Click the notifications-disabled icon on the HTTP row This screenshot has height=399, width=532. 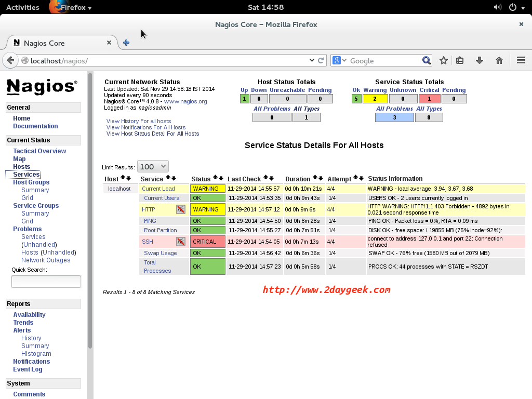(x=181, y=209)
